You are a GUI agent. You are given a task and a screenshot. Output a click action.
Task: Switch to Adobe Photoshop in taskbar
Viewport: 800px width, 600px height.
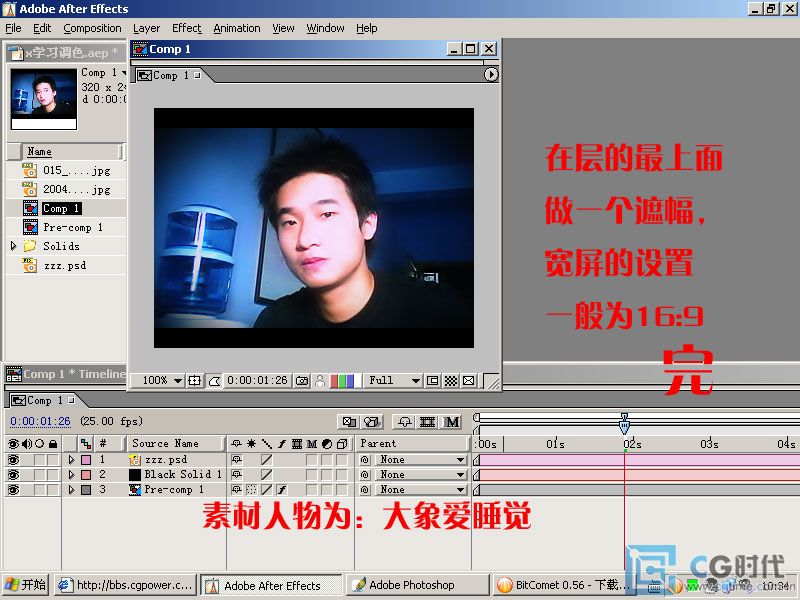pyautogui.click(x=417, y=585)
